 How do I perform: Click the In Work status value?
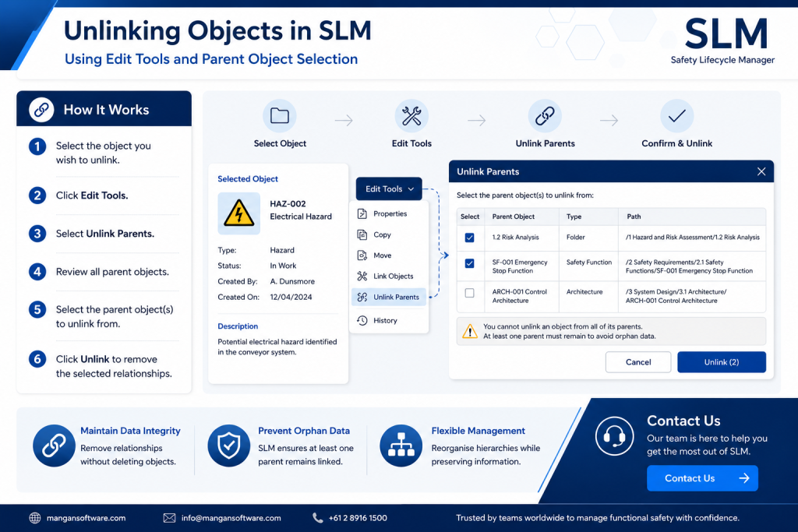click(283, 266)
